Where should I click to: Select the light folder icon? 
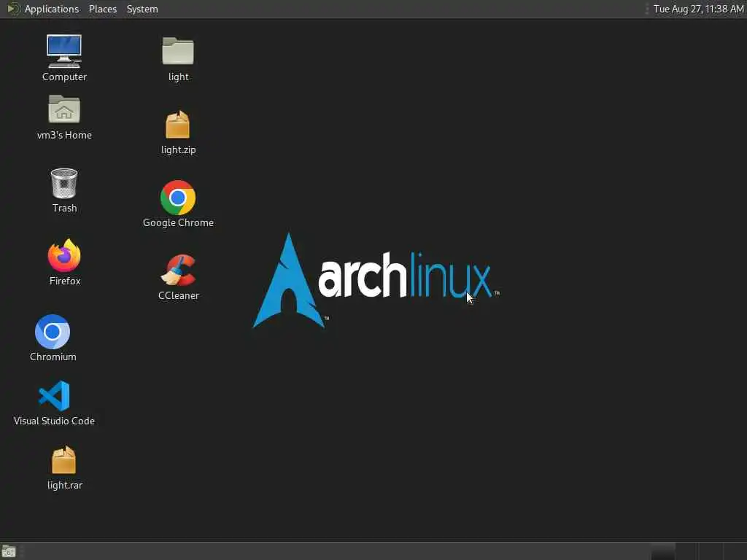pyautogui.click(x=178, y=51)
